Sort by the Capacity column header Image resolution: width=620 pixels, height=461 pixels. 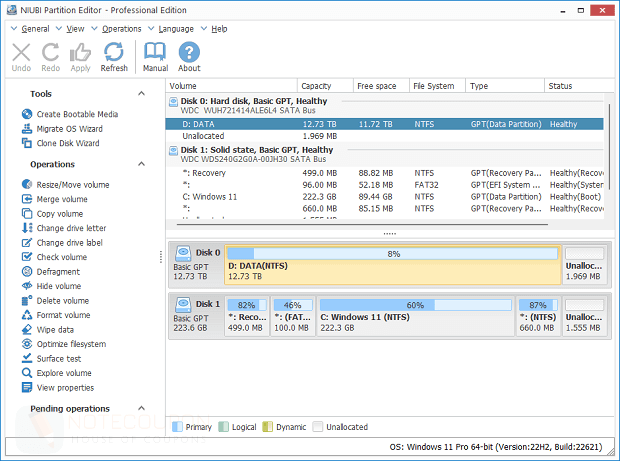coord(325,86)
